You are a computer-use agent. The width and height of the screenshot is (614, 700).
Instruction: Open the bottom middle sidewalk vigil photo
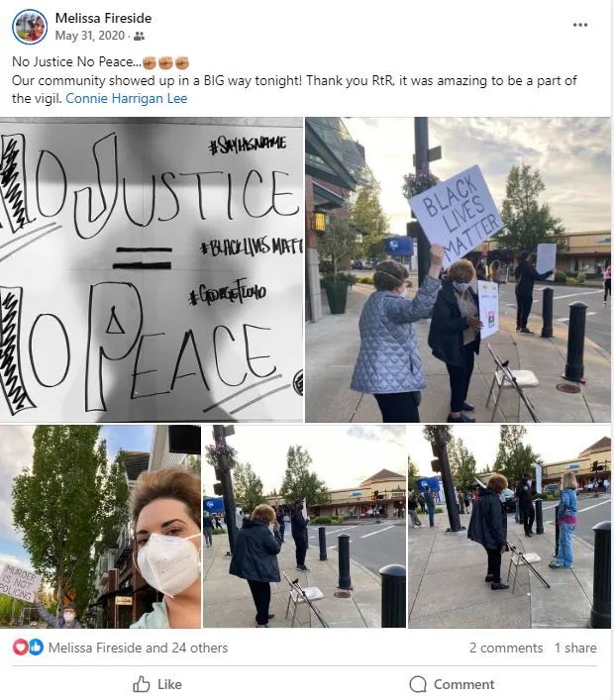[x=305, y=527]
